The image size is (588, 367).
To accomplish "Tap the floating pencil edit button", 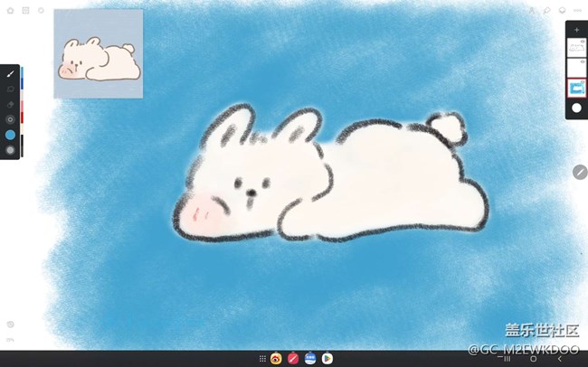I will (580, 172).
